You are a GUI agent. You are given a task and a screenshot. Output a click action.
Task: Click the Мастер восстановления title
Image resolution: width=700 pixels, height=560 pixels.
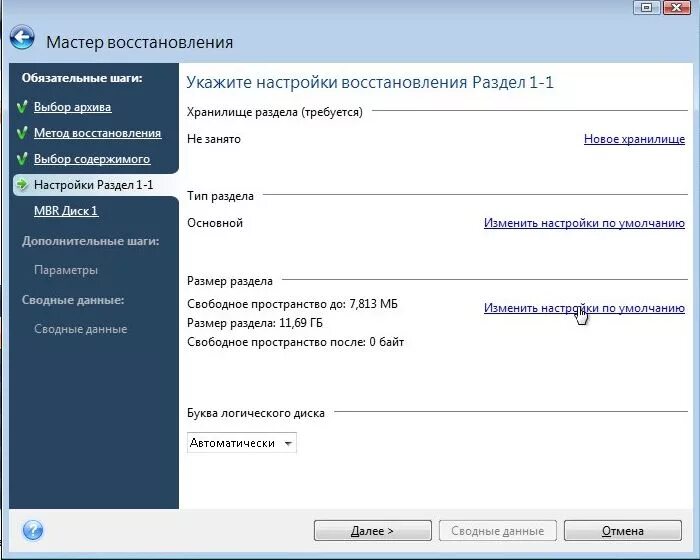140,42
